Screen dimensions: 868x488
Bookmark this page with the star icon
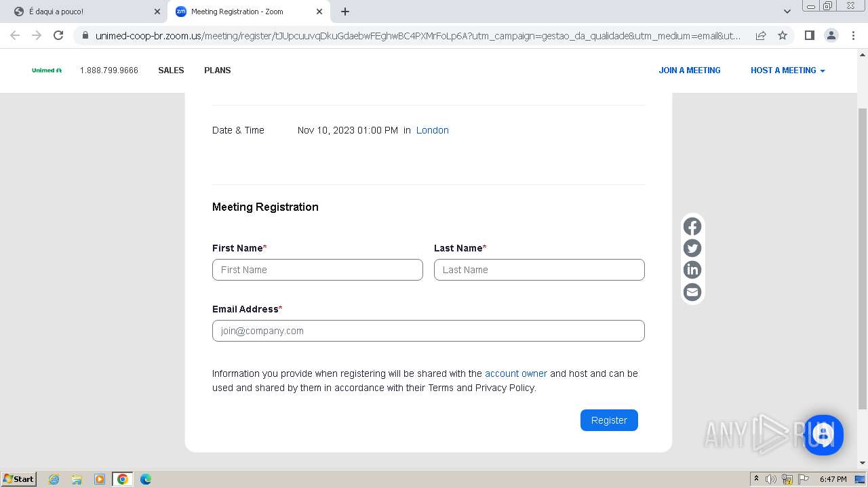click(x=783, y=35)
